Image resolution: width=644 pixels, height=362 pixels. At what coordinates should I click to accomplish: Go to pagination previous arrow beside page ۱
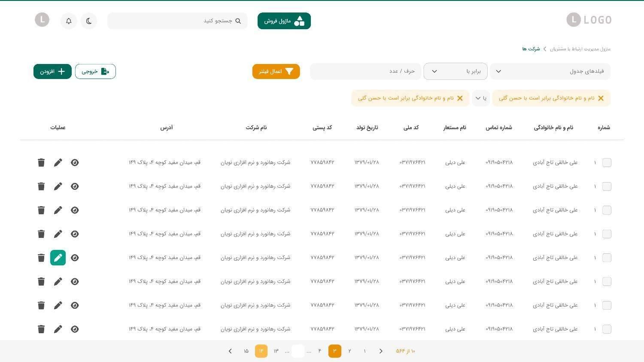point(381,351)
